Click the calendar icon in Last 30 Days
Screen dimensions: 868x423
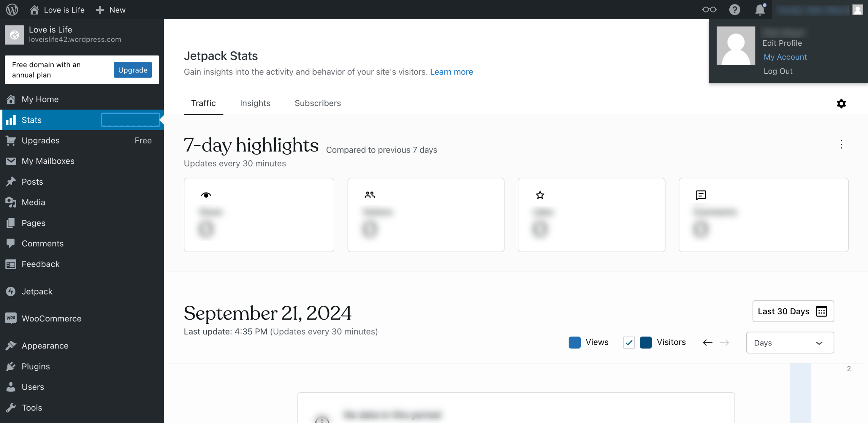(x=822, y=311)
